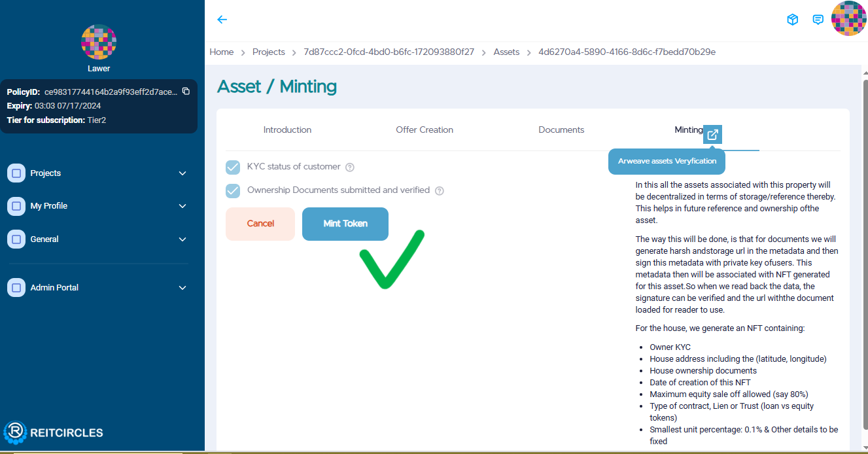
Task: Click the back arrow icon
Action: pos(222,20)
